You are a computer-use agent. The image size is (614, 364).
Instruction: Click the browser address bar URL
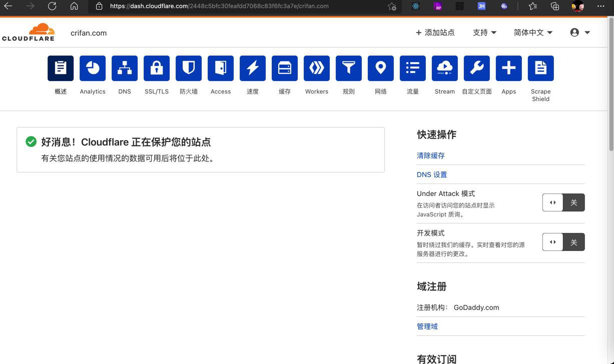(219, 6)
